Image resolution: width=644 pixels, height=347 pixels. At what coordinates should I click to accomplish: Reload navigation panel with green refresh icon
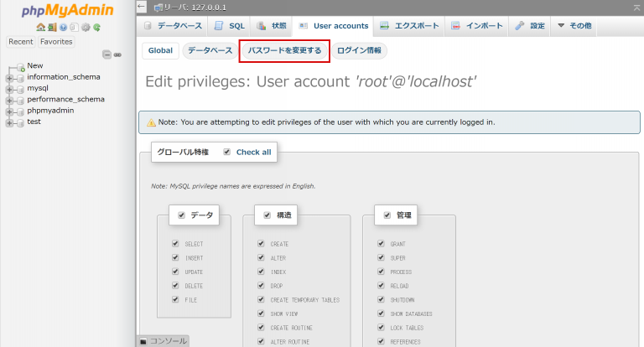[x=96, y=28]
